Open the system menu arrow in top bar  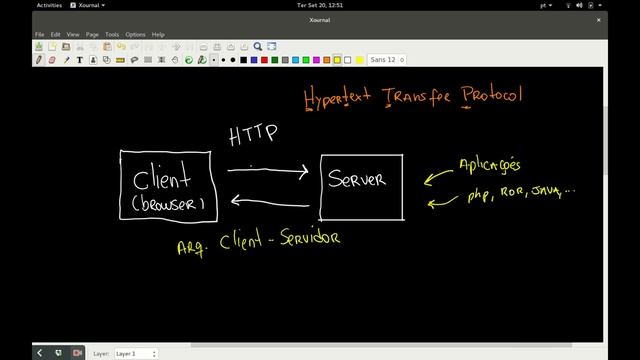[600, 5]
